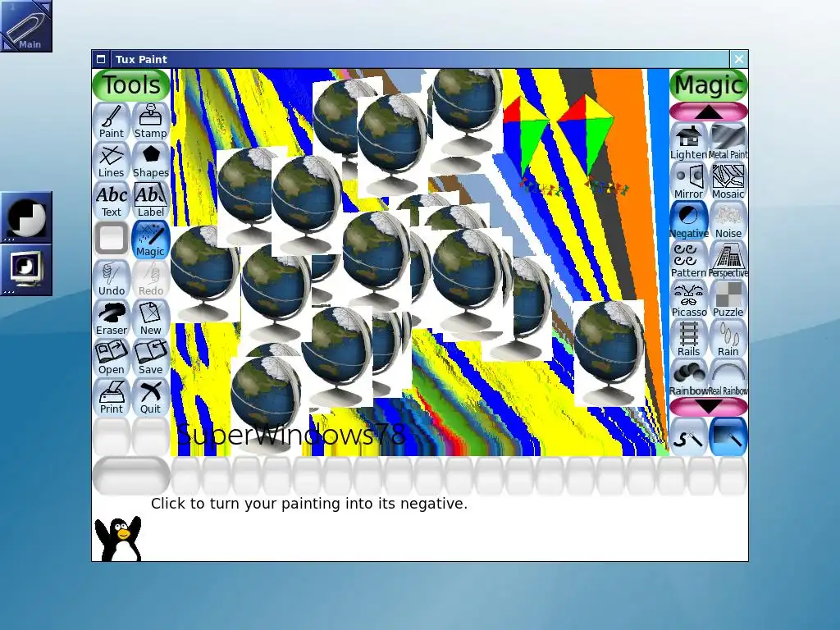
Task: Click the Magic header label
Action: 709,85
